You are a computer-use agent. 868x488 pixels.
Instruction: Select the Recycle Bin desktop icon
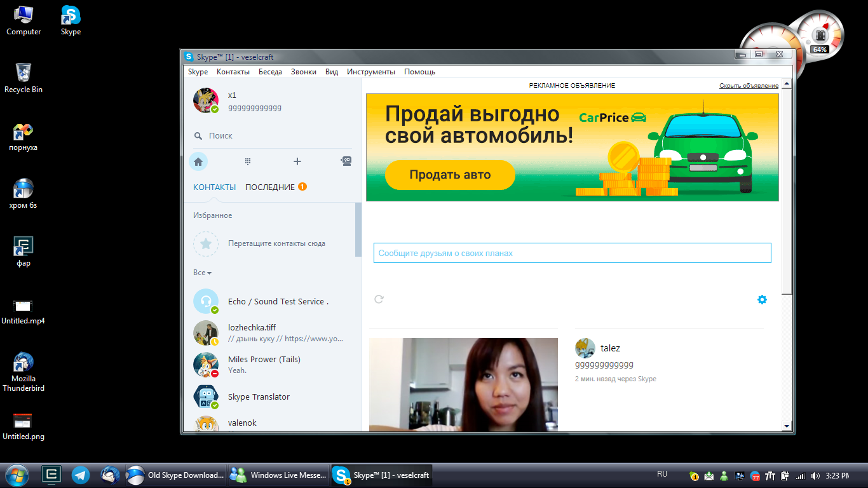click(24, 78)
